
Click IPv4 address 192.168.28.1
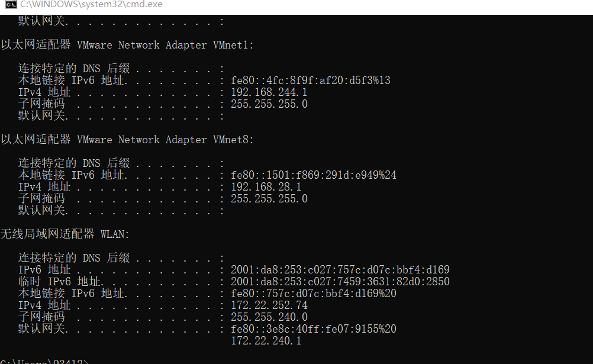pos(266,187)
